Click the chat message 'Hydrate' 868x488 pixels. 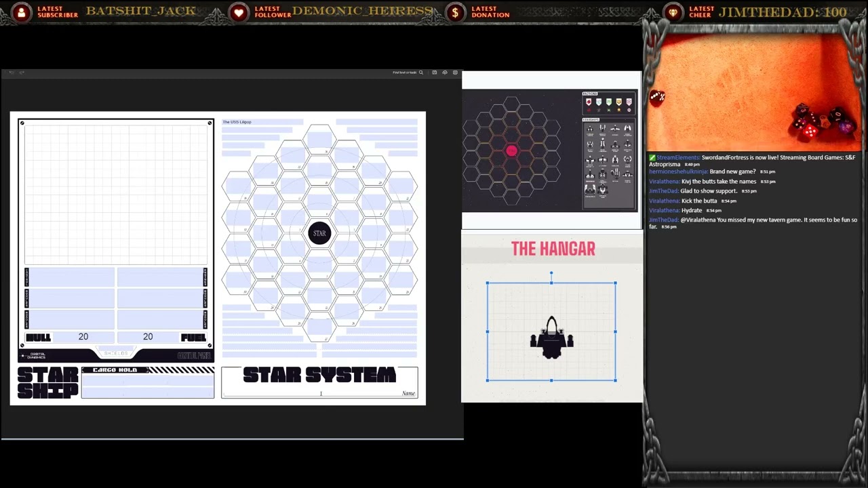click(692, 210)
